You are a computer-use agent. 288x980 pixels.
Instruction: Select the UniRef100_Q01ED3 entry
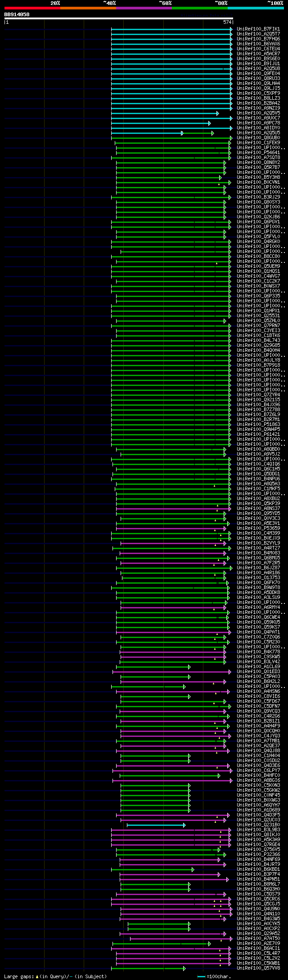point(258,671)
